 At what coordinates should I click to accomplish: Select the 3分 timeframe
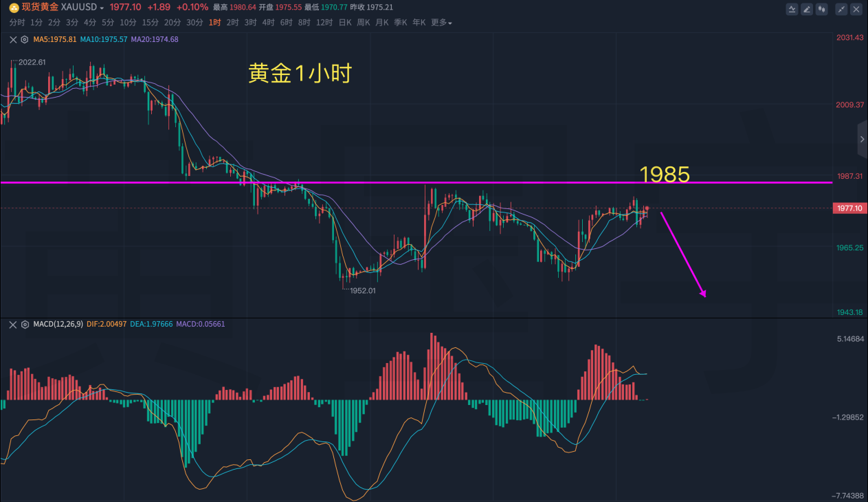tap(72, 23)
